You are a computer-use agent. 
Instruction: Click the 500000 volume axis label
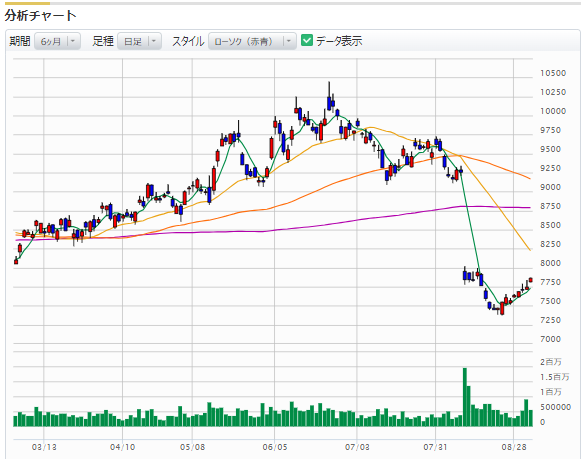pos(555,407)
